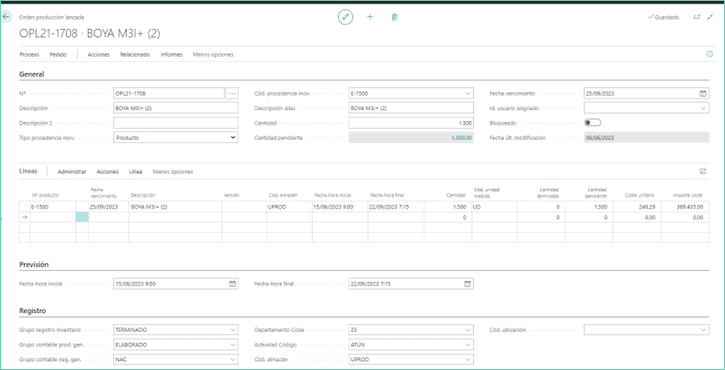Click the E-1500 product cell
This screenshot has height=370, width=725.
53,207
